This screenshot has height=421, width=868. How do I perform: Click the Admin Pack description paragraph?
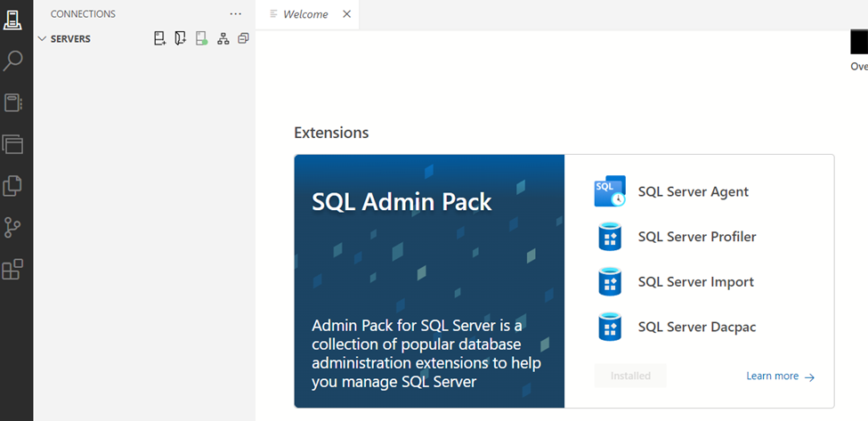426,353
